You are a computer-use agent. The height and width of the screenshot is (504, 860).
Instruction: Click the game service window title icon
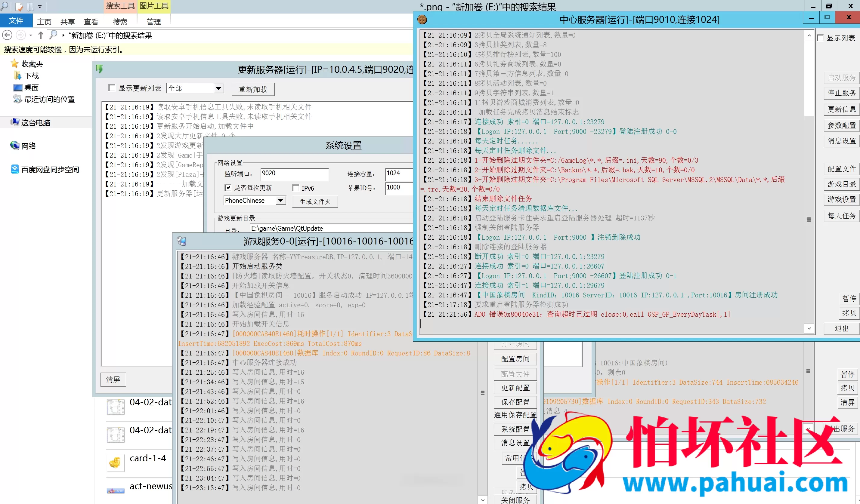pos(181,241)
